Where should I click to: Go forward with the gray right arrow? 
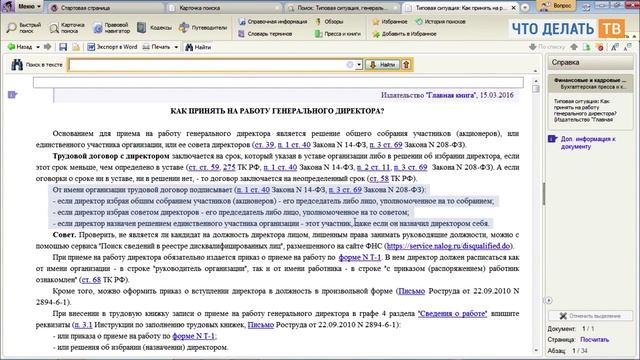47,47
